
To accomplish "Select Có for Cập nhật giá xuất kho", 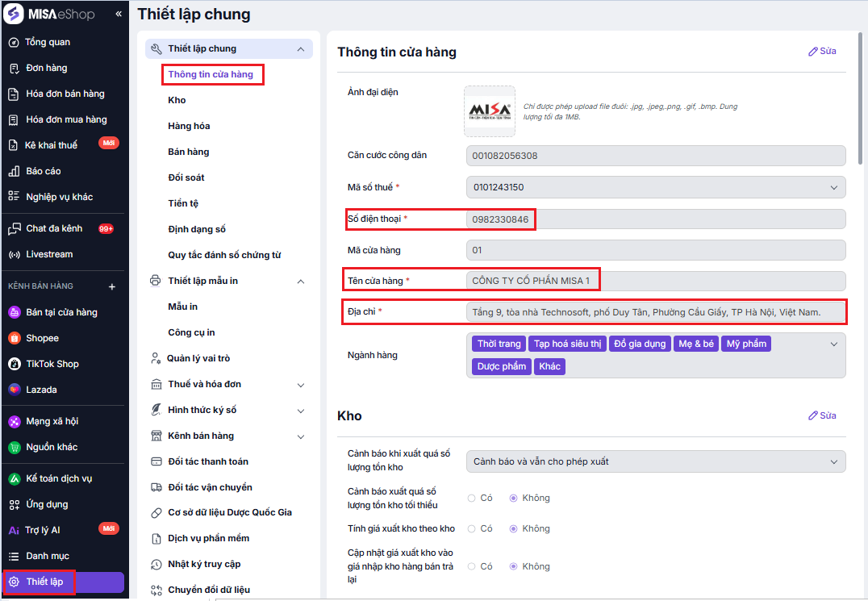I will (x=472, y=566).
